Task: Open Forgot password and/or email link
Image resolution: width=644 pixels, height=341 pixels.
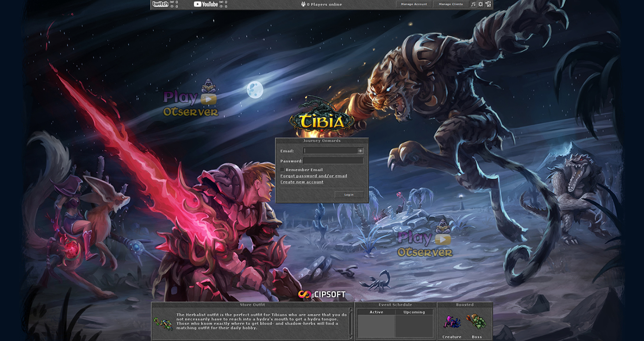Action: point(313,176)
